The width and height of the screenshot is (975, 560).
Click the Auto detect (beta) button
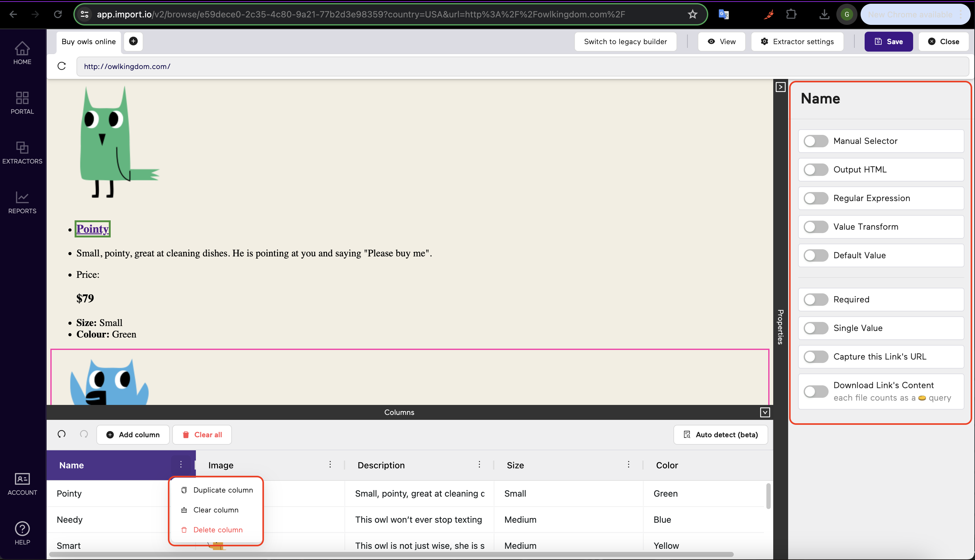coord(720,435)
